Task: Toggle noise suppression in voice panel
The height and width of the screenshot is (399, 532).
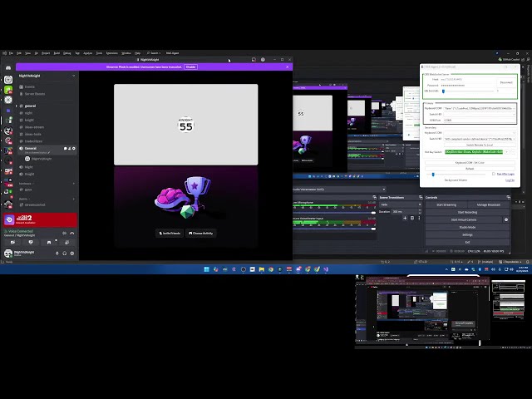Action: point(65,233)
